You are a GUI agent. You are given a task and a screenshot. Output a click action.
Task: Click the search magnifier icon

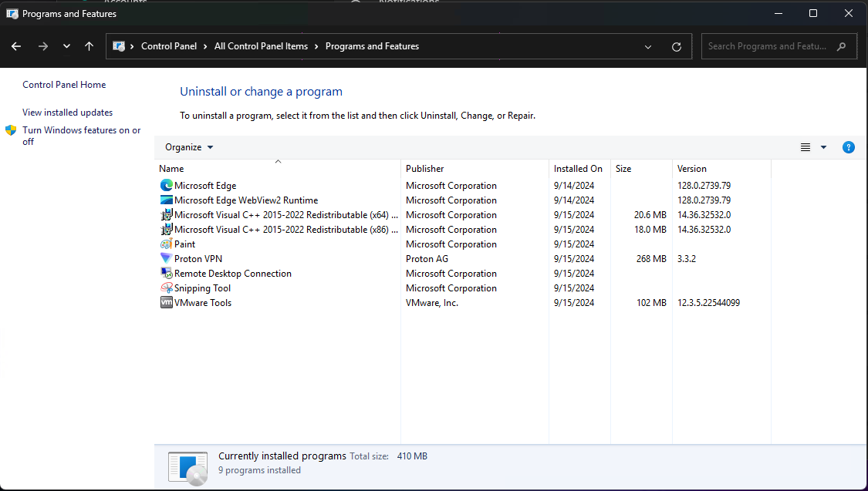[x=842, y=46]
